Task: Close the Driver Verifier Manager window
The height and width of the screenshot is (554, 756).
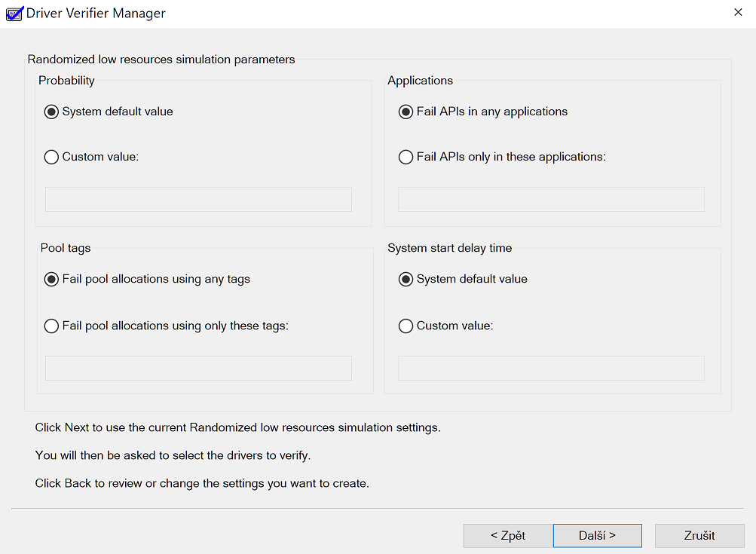Action: pos(738,13)
